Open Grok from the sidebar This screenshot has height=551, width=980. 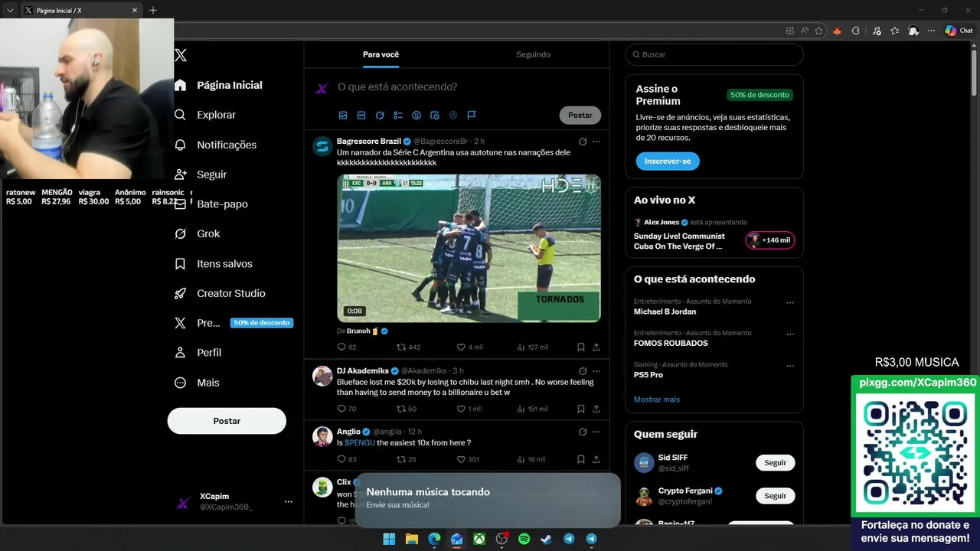click(x=198, y=233)
